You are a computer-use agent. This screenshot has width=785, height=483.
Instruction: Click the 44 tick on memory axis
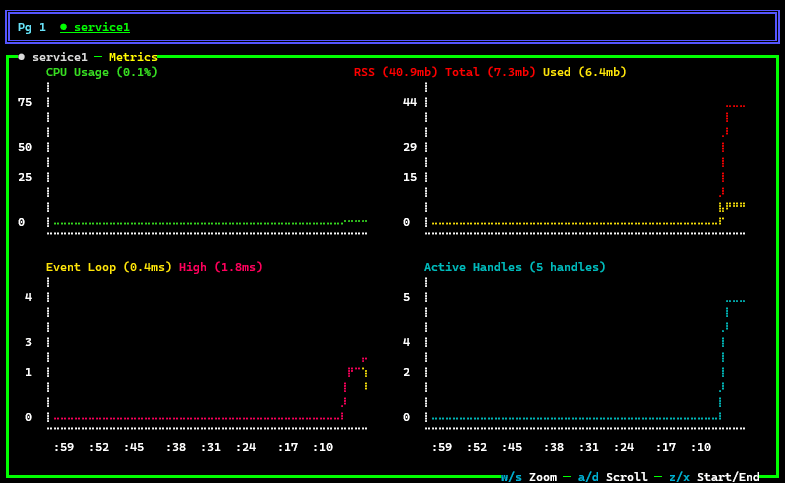pyautogui.click(x=410, y=102)
